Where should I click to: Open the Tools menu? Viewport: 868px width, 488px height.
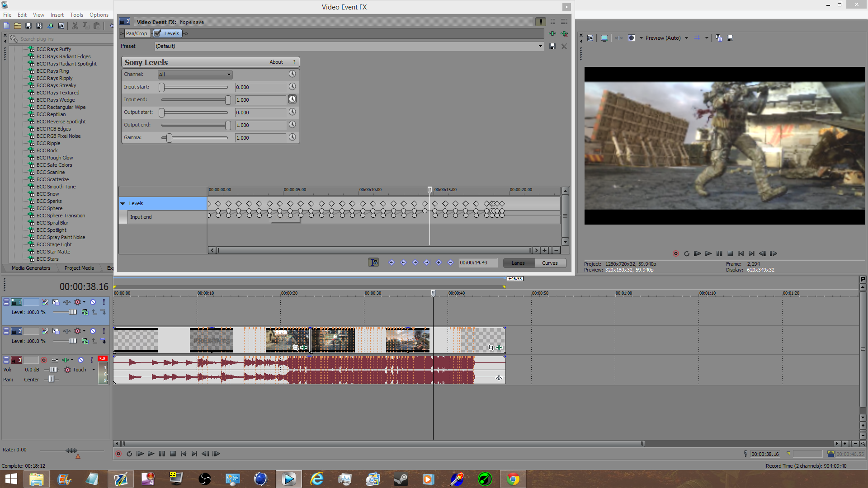click(76, 15)
